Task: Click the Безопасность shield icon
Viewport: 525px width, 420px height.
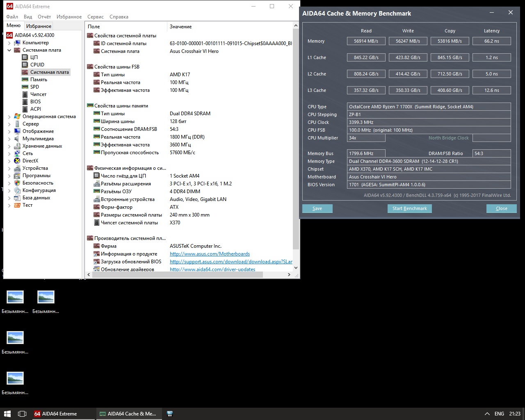Action: (x=17, y=183)
